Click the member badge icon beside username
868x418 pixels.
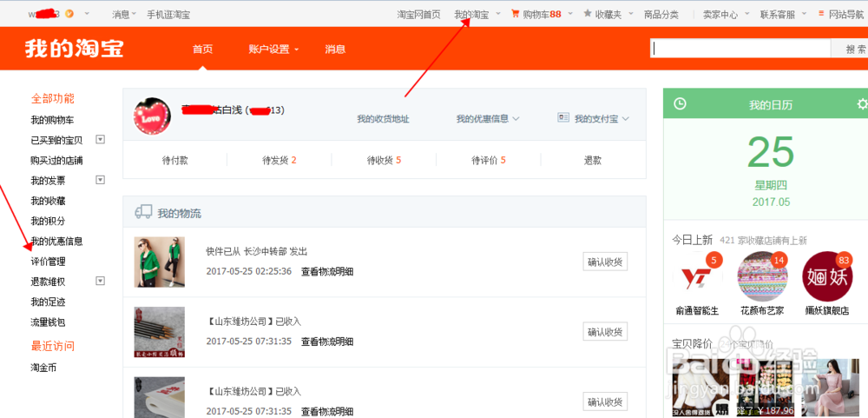point(69,14)
